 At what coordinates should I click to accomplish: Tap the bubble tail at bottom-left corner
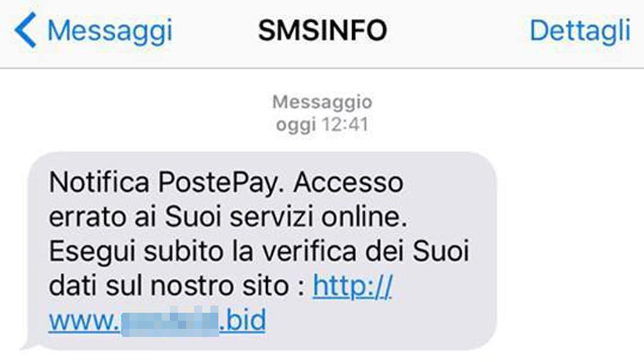click(26, 344)
